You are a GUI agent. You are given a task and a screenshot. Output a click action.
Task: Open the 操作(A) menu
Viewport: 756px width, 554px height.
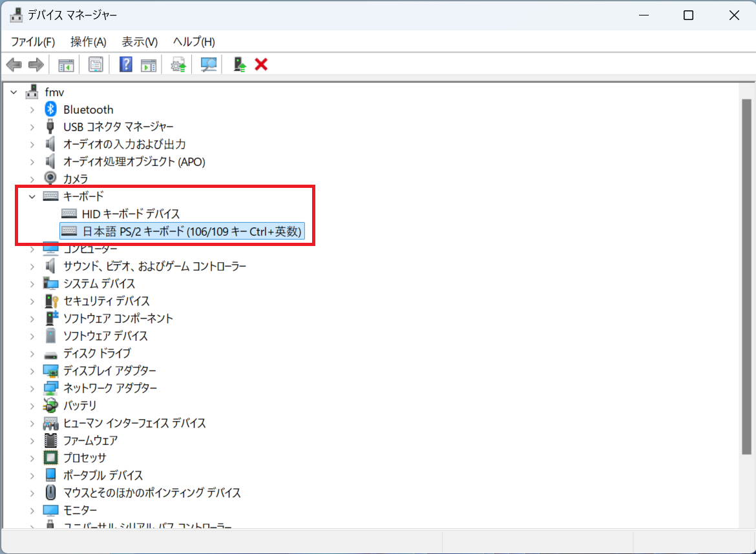point(88,42)
